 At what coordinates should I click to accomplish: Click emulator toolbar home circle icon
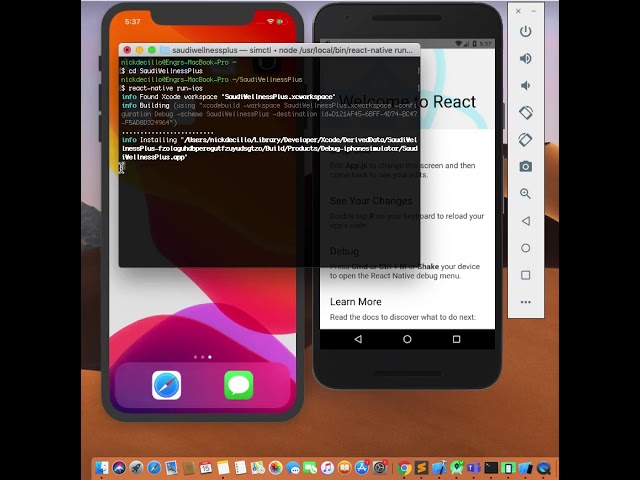(526, 248)
